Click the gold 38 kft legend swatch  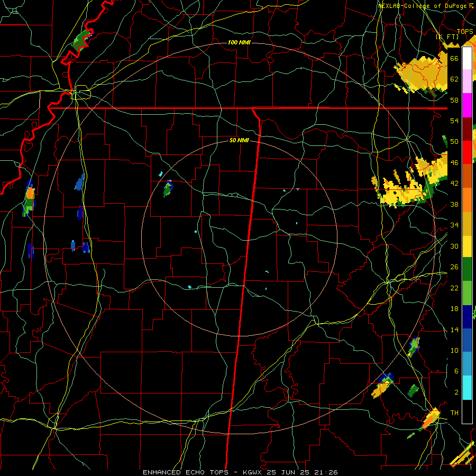point(467,224)
